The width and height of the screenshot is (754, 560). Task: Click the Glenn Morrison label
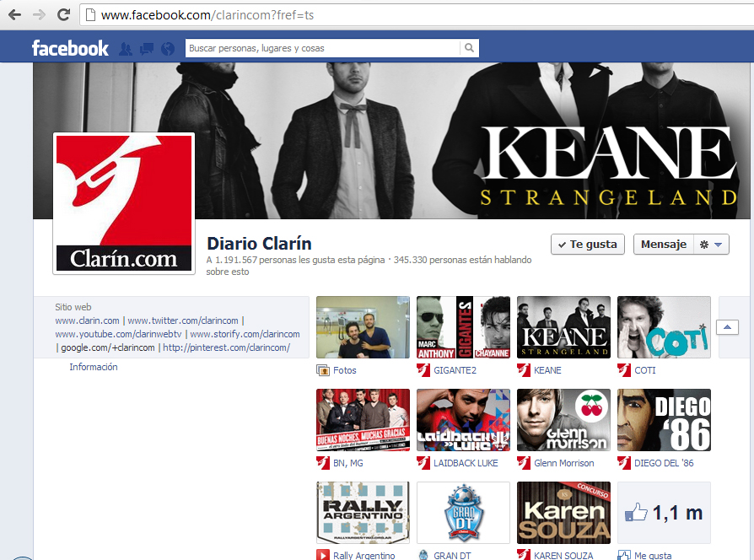tap(564, 463)
